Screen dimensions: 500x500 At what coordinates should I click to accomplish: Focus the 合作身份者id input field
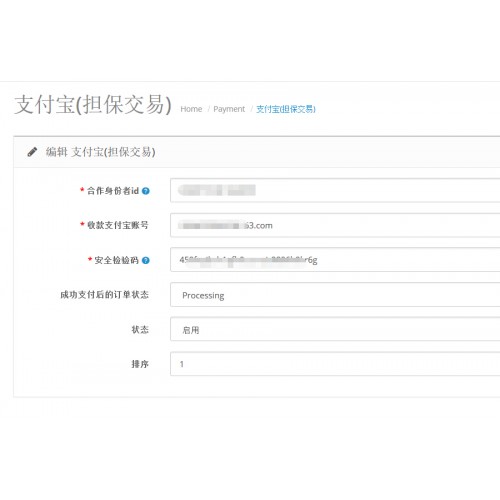(x=335, y=190)
